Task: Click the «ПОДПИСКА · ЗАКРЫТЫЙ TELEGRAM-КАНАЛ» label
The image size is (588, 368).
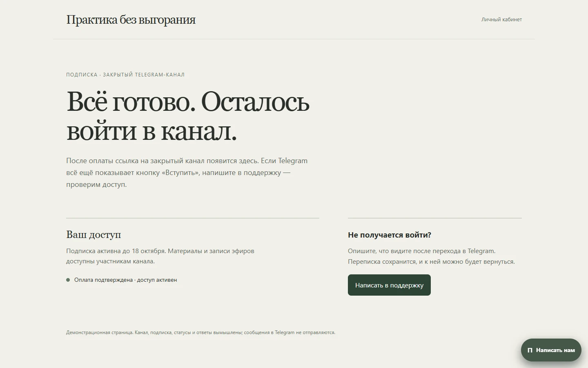Action: pyautogui.click(x=125, y=75)
